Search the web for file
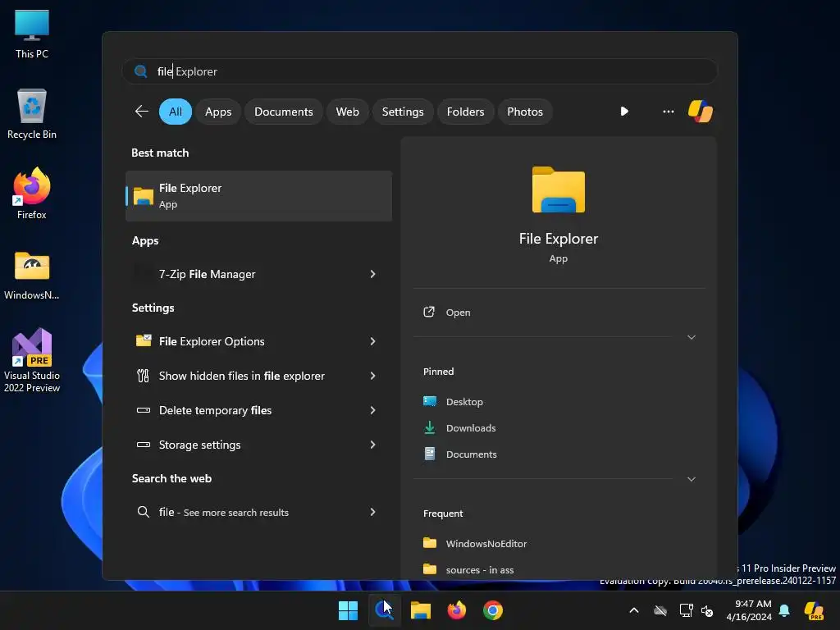This screenshot has width=840, height=630. click(x=258, y=512)
